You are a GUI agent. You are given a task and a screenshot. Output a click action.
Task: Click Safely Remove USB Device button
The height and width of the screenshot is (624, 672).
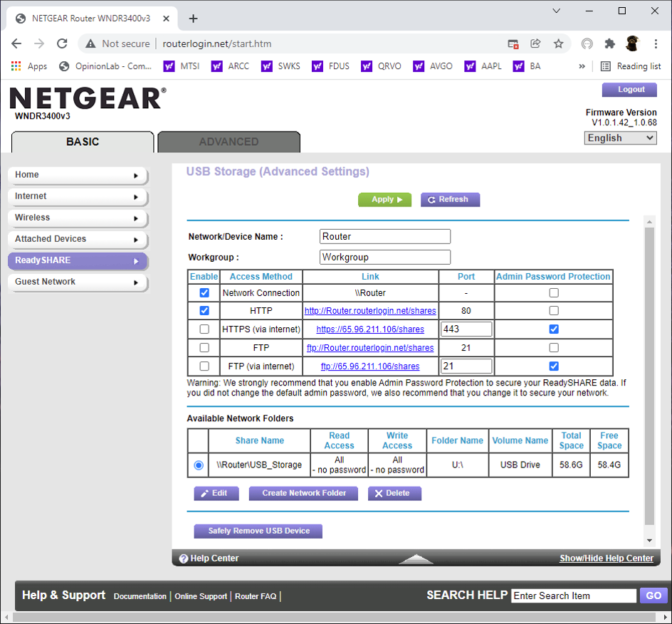click(258, 531)
